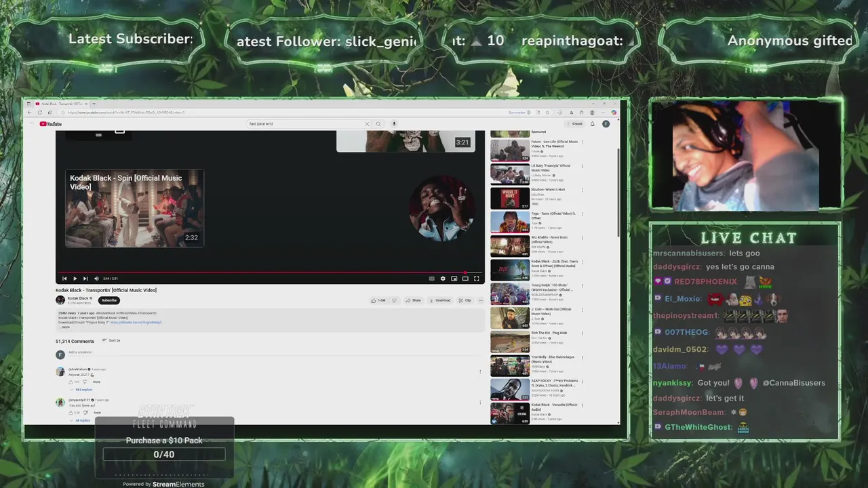This screenshot has width=868, height=488.
Task: Seek on the red video progress bar
Action: coord(270,272)
